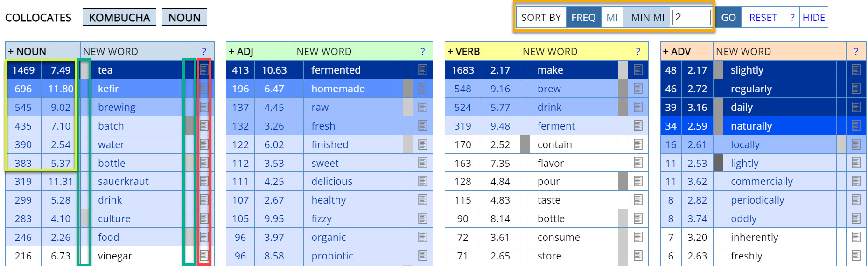Switch sorting to MI
This screenshot has height=266, width=868.
click(612, 17)
